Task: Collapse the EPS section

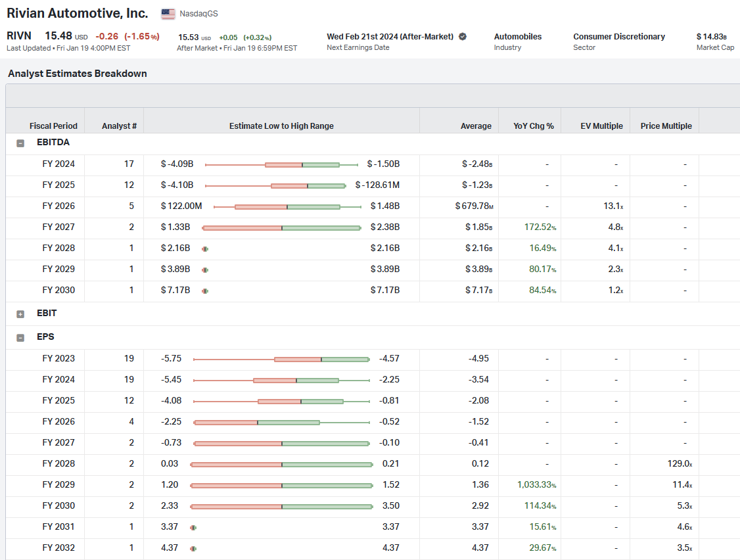Action: click(20, 338)
